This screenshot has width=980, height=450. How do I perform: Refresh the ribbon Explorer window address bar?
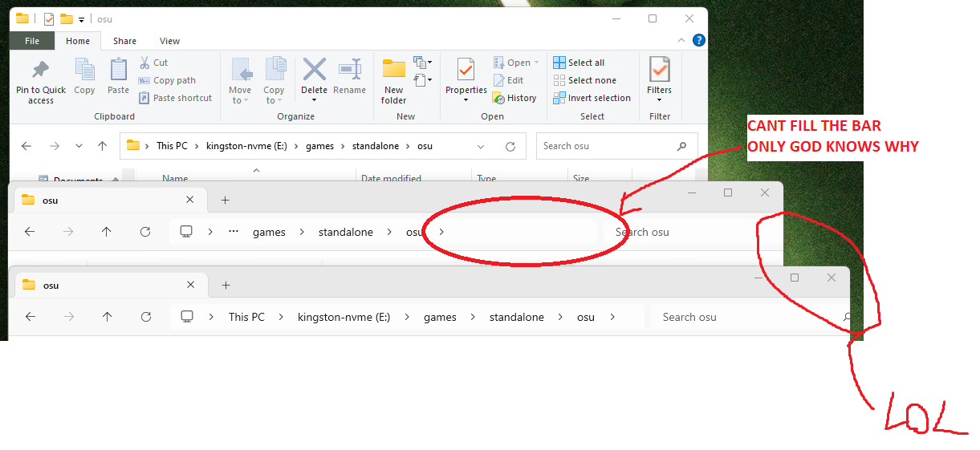pyautogui.click(x=510, y=146)
